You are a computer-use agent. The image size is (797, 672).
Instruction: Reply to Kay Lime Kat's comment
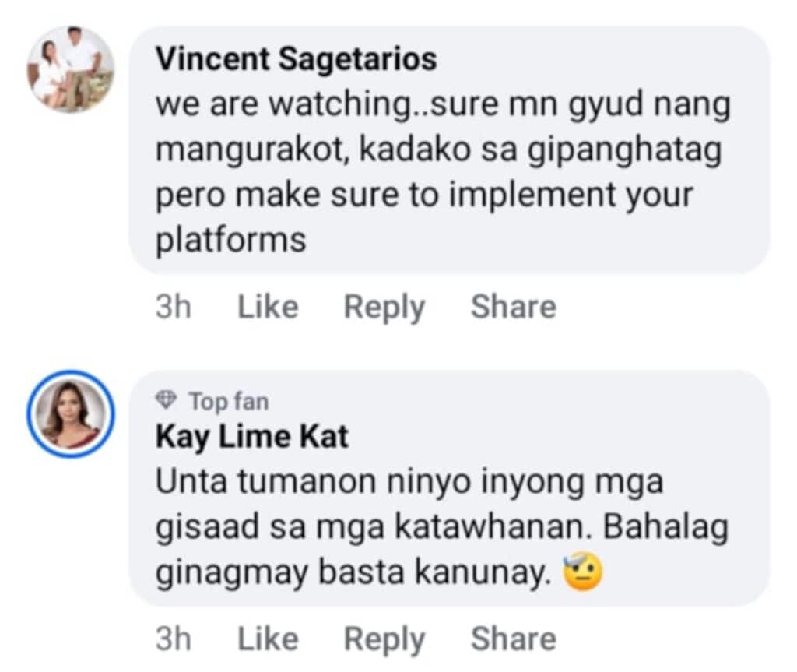pos(384,639)
